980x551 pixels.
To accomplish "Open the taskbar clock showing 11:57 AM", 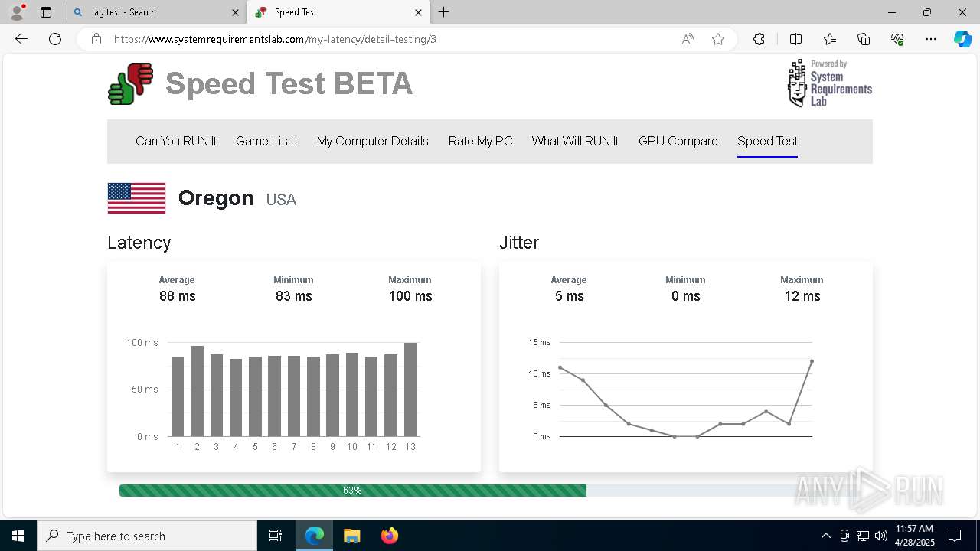I will click(914, 536).
